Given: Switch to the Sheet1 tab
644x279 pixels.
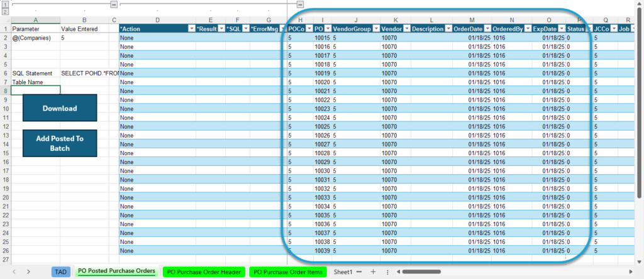Looking at the screenshot, I should pos(343,271).
